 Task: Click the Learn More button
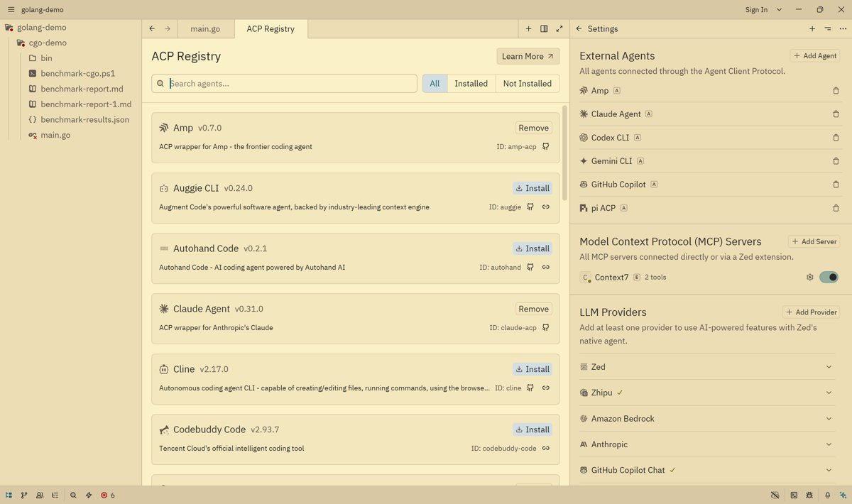click(x=528, y=57)
